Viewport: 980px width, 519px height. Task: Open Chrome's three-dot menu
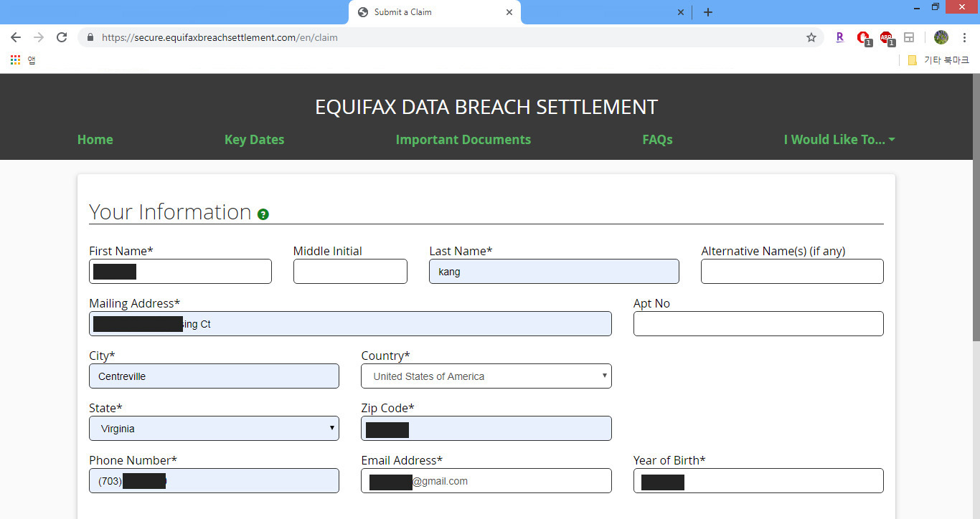click(x=964, y=37)
